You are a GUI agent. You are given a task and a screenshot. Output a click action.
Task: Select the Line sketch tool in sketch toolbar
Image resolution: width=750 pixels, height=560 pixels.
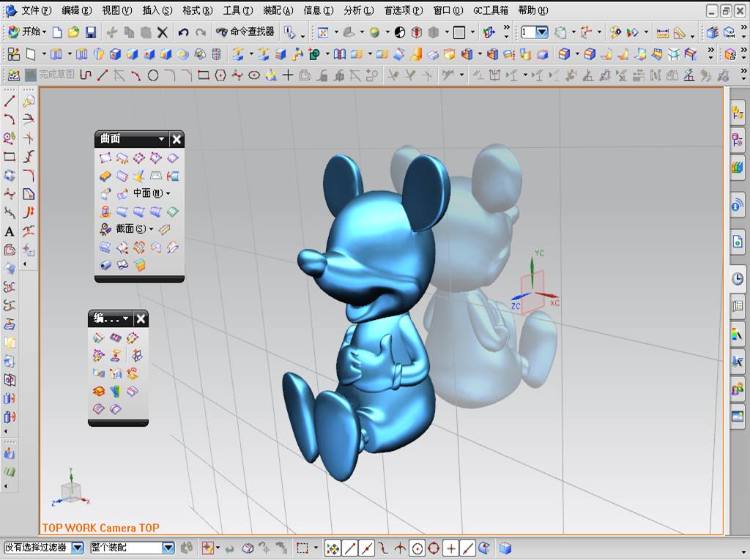(x=103, y=75)
